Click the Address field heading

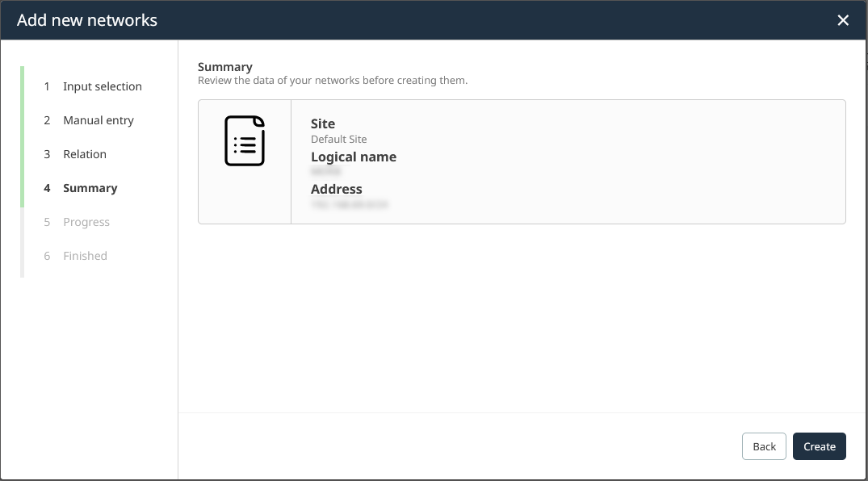pos(337,189)
